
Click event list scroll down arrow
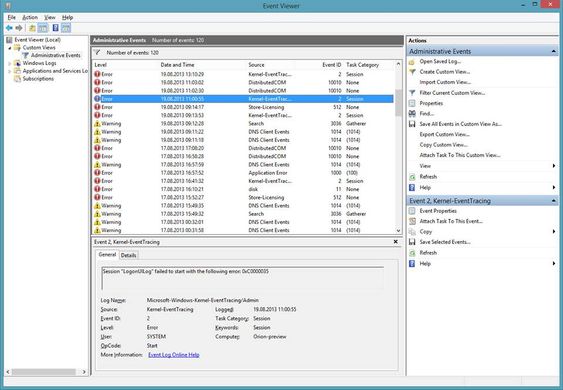coord(398,231)
